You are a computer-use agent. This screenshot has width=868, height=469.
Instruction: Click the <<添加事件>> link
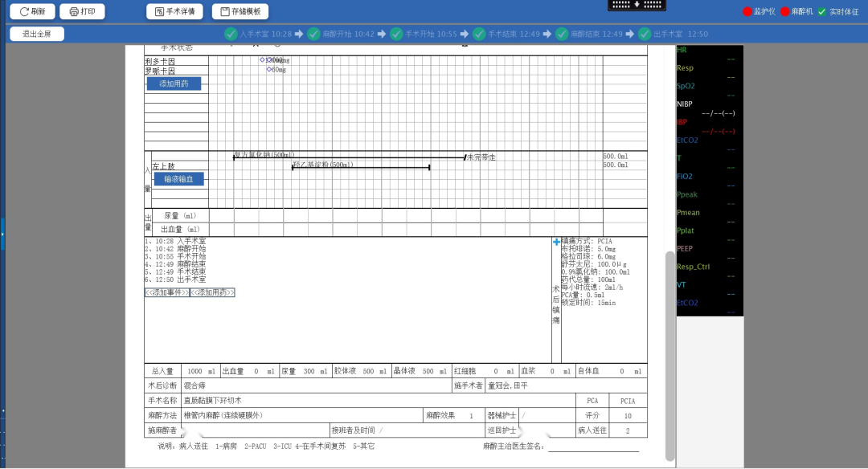[x=166, y=293]
